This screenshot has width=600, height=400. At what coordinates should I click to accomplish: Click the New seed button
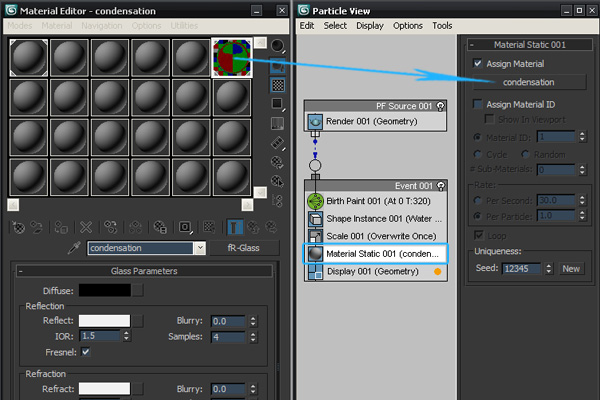[x=570, y=269]
